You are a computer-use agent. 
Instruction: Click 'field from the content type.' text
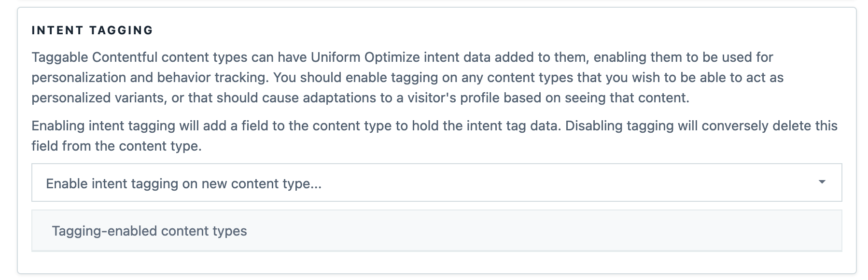116,146
